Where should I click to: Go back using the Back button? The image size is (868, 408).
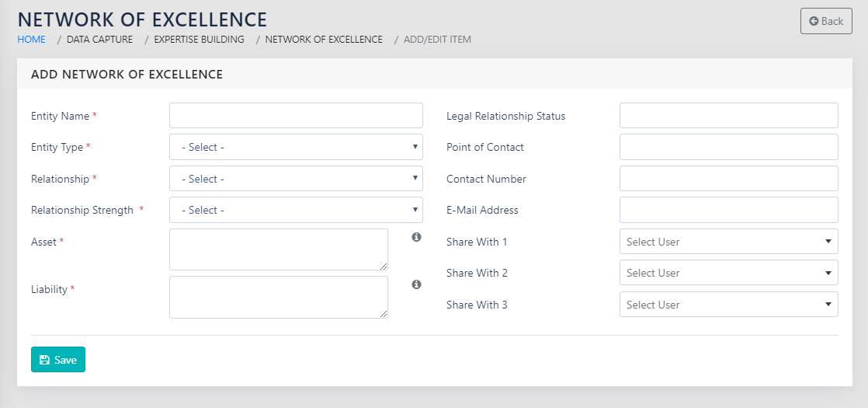point(826,21)
